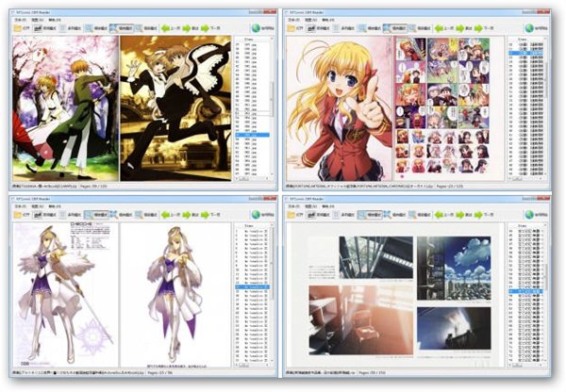Click first green right arrow in top-left window

tap(187, 28)
